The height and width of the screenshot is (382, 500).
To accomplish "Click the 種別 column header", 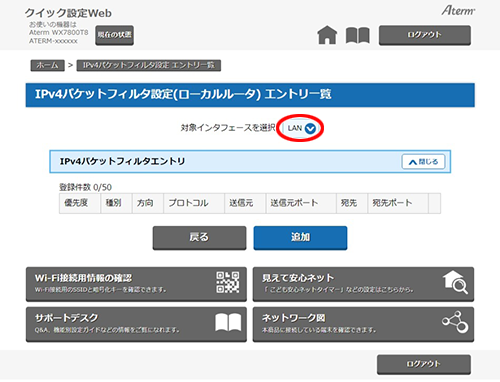I will (116, 203).
